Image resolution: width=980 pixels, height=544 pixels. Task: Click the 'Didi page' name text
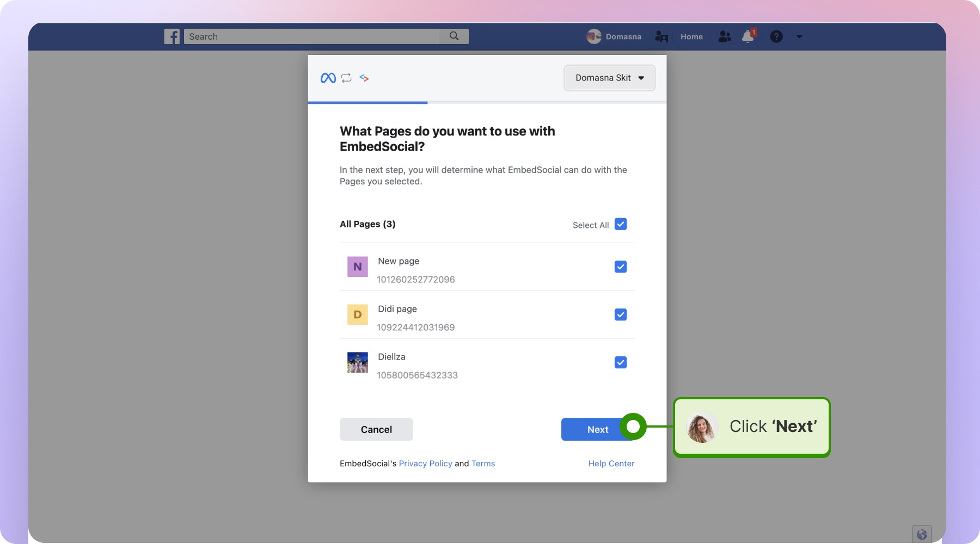(x=397, y=309)
